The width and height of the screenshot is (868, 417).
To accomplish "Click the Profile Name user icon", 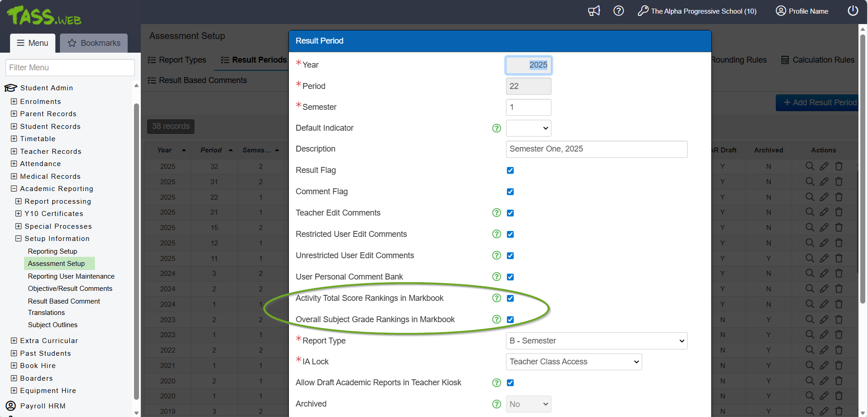I will tap(780, 11).
